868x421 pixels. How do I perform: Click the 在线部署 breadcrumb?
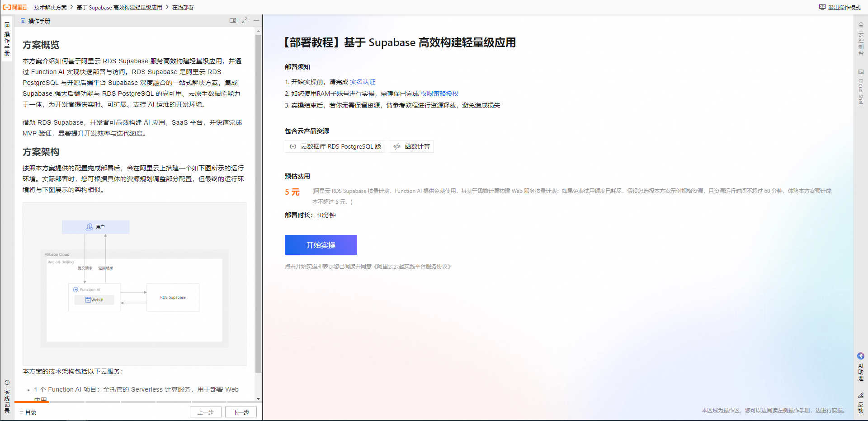point(183,7)
